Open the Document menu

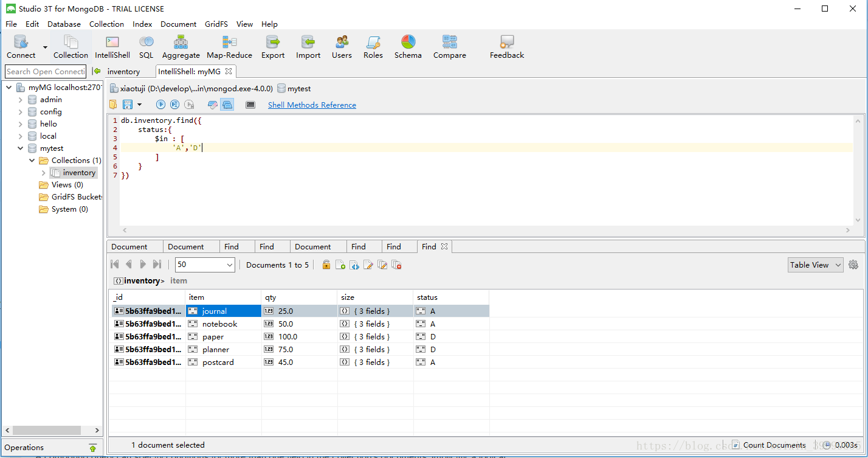178,24
